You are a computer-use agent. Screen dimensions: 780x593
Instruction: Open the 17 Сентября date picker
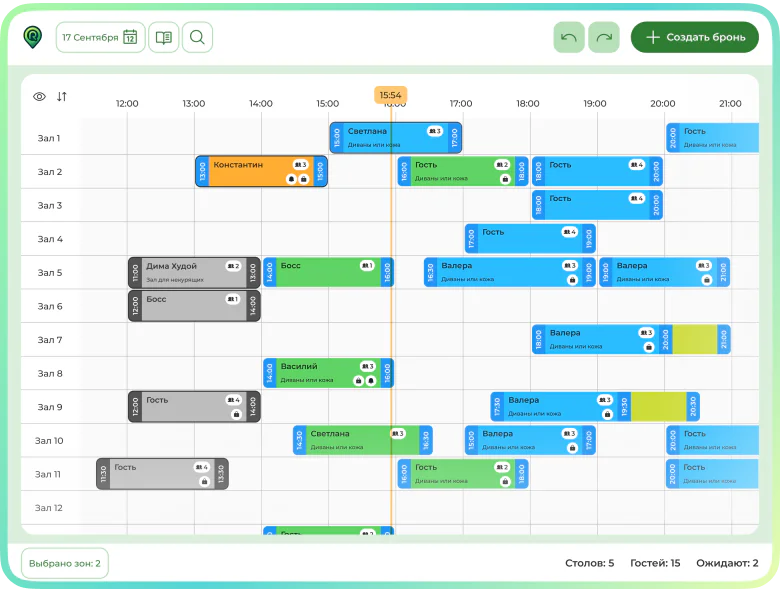pyautogui.click(x=100, y=38)
